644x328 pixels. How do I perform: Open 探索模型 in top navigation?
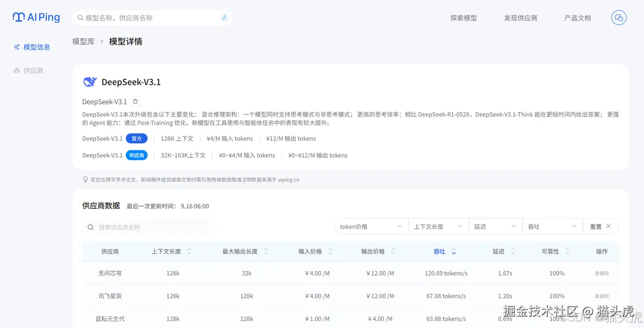[463, 18]
